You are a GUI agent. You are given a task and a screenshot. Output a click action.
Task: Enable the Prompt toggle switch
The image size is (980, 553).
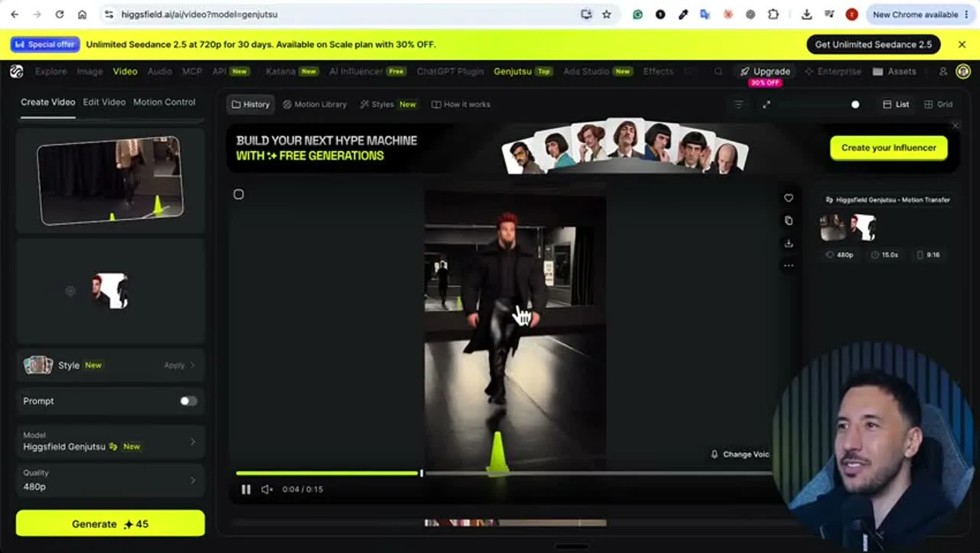pyautogui.click(x=188, y=401)
